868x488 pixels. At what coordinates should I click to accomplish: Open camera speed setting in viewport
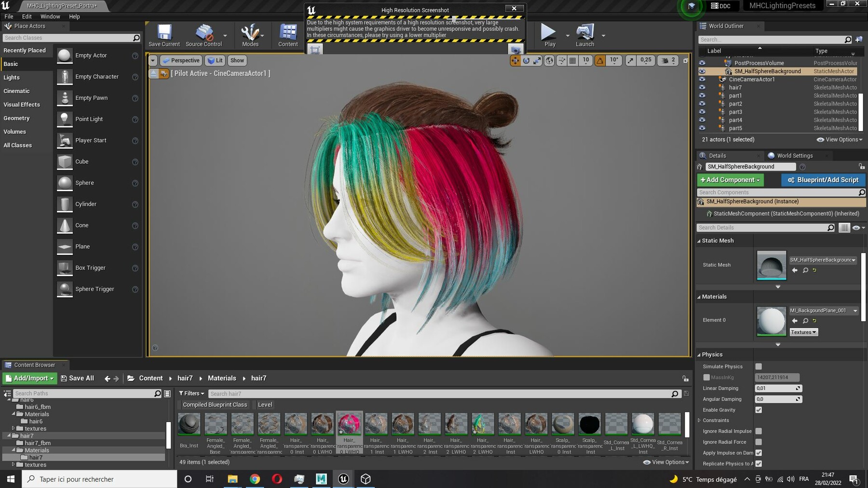668,60
